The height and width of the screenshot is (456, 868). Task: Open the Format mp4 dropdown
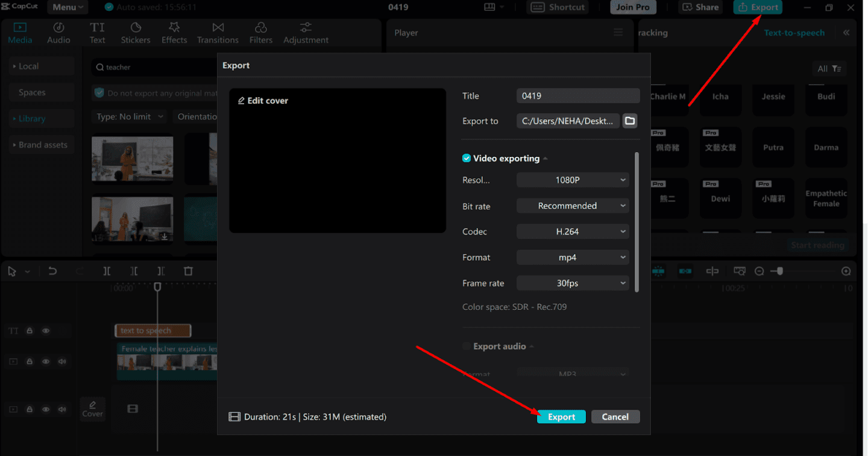pos(573,257)
